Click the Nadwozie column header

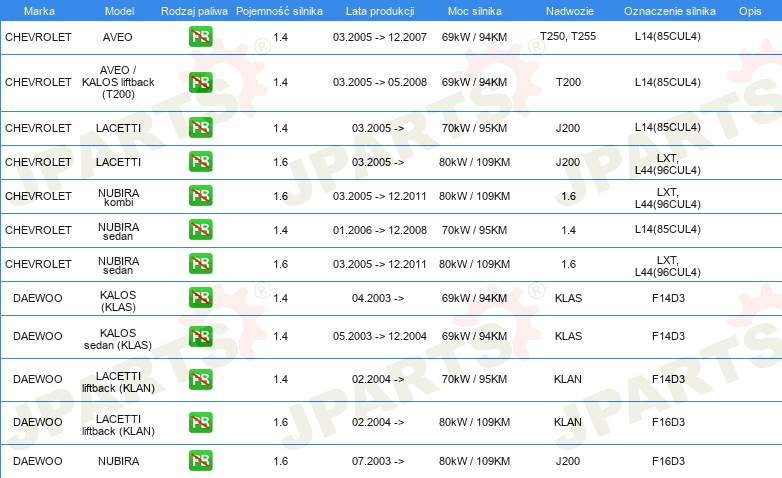click(x=570, y=11)
